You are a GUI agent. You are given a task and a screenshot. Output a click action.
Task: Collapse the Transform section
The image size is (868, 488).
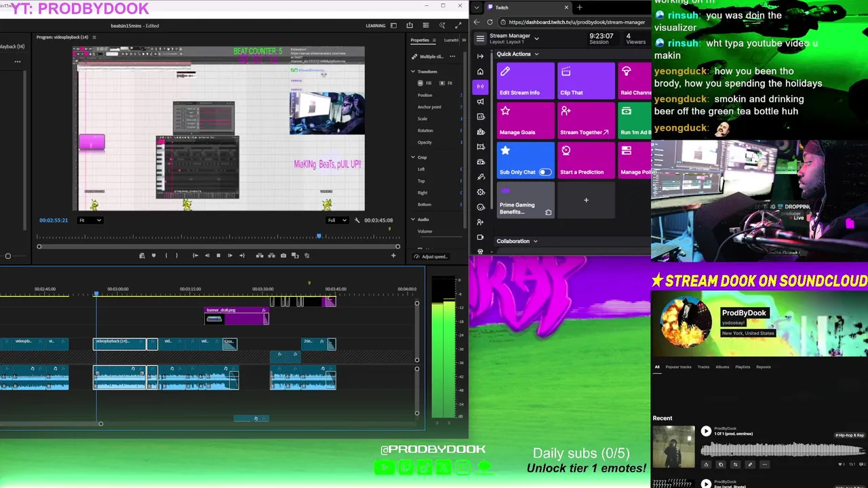pos(413,71)
